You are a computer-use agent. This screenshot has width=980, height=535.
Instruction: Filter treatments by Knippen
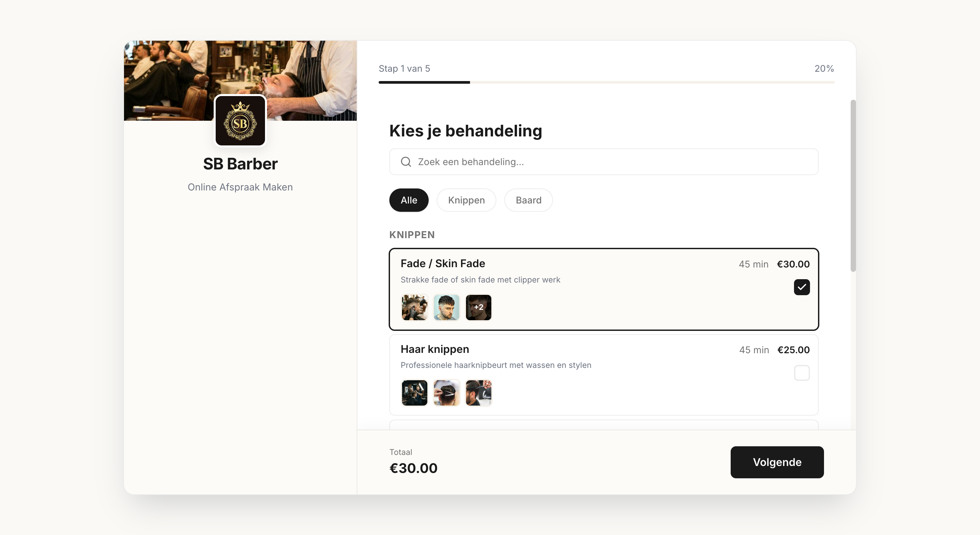466,200
